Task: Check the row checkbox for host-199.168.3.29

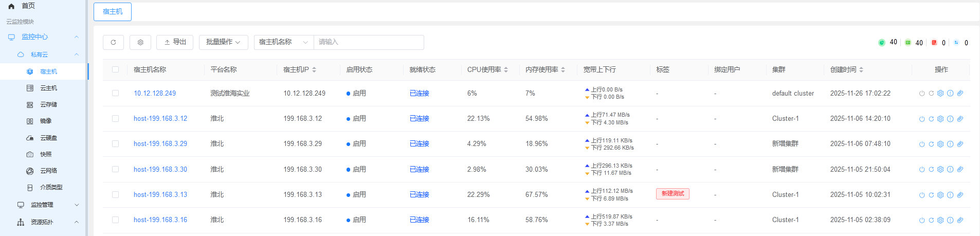Action: tap(115, 143)
